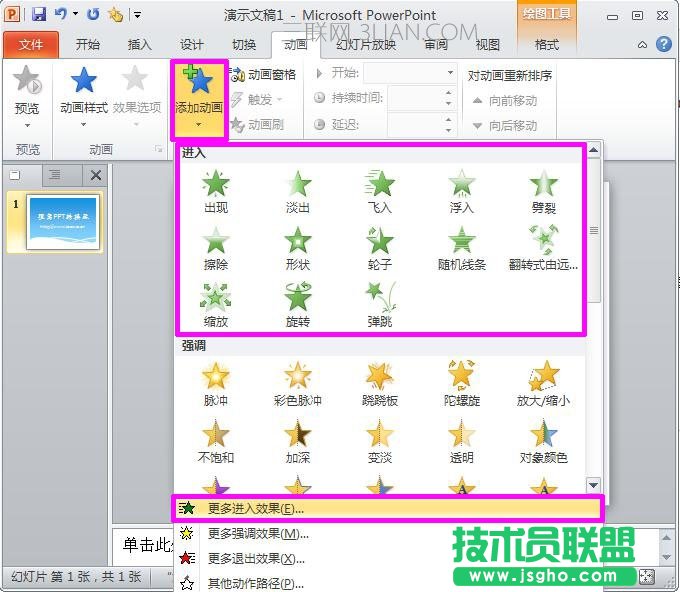Open the undo history dropdown arrow
Screen dimensions: 680x592
click(x=75, y=14)
